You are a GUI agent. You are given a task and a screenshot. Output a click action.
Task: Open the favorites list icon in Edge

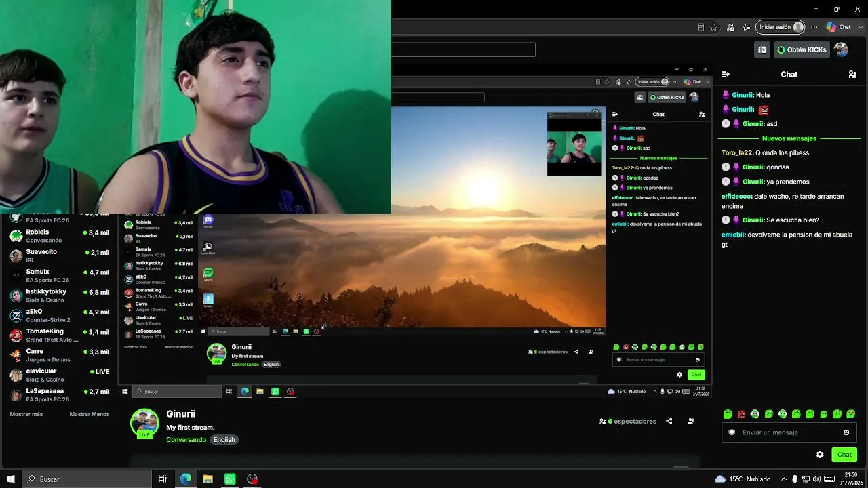point(747,27)
